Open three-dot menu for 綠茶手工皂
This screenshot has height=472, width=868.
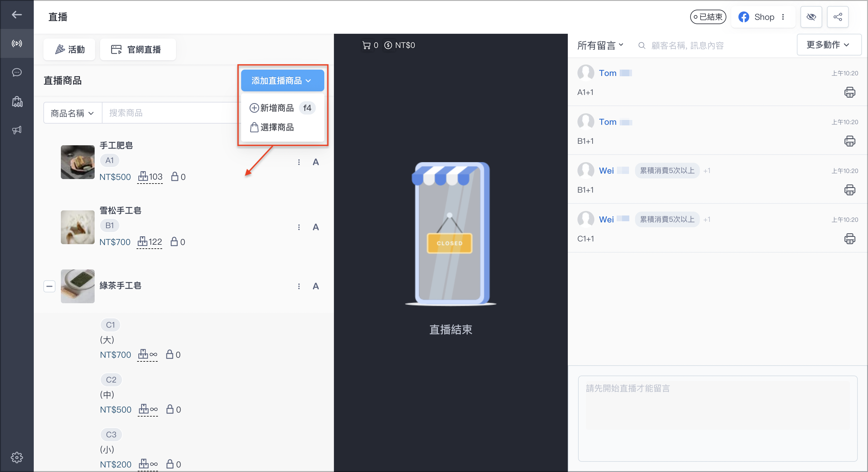(299, 286)
